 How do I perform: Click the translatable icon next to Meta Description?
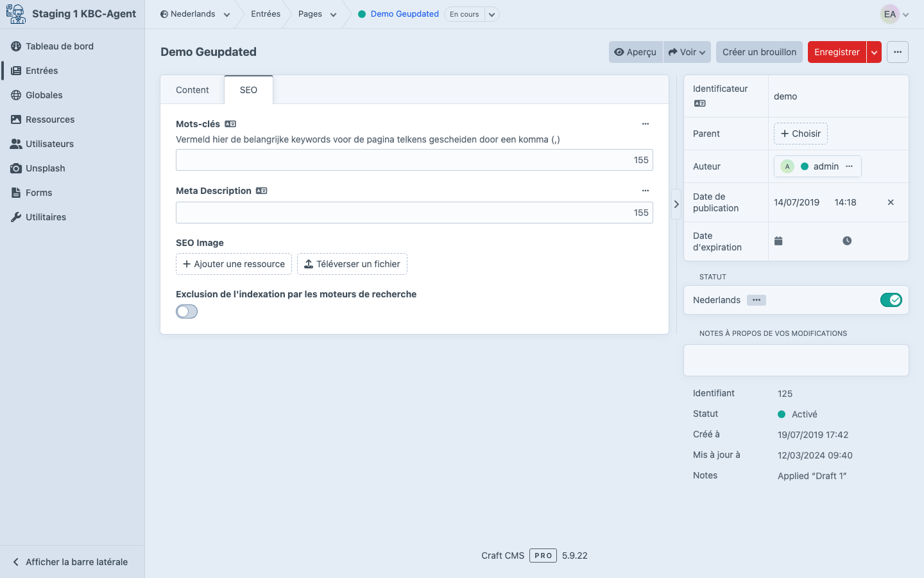point(261,191)
